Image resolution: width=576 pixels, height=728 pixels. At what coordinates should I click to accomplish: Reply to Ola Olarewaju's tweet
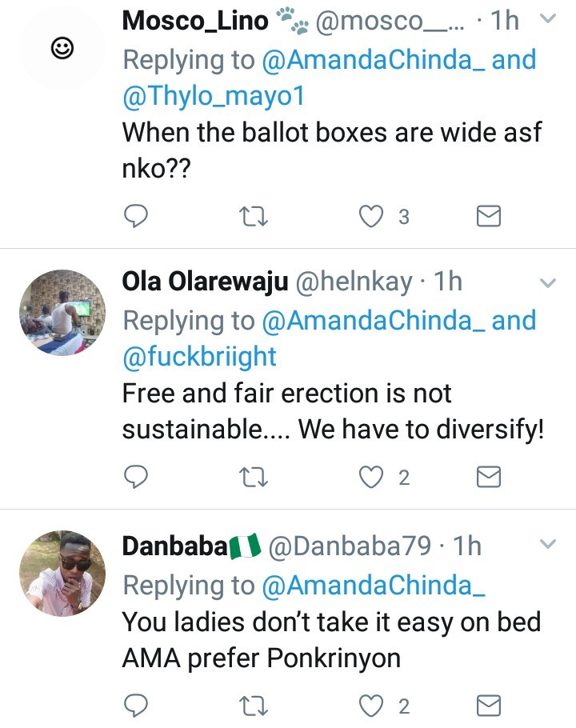coord(136,478)
